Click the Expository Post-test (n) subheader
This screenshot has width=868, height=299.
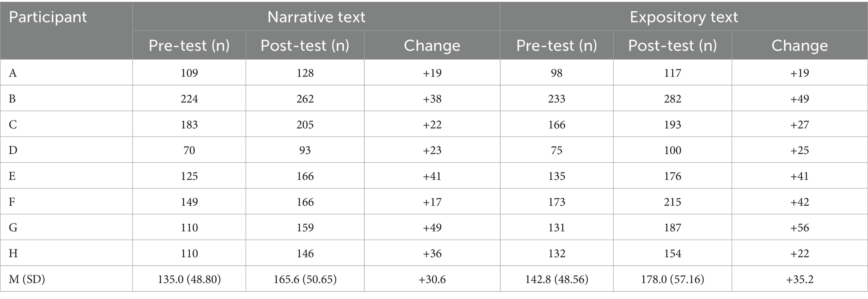672,45
